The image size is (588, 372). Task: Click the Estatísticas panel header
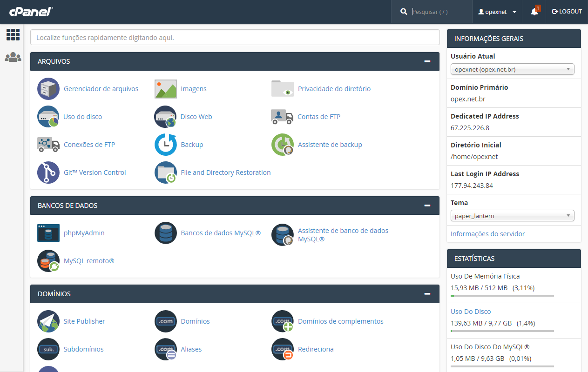[514, 259]
